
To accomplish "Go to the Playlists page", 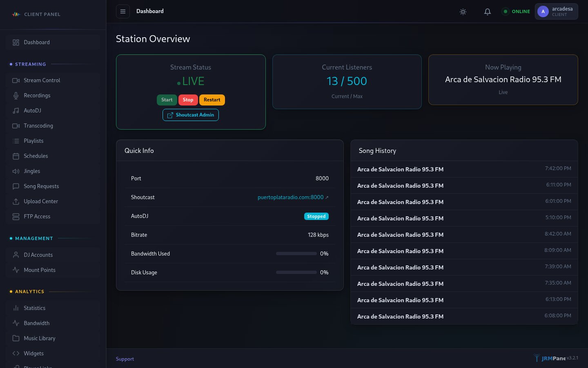I will (33, 141).
